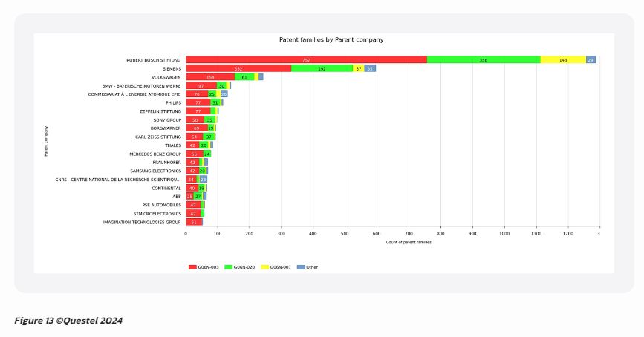Viewport: 644px width, 337px height.
Task: Click the 'COMMISSARIAT A L ENERGIE ATOMIQUE EPIC' label
Action: [x=134, y=94]
